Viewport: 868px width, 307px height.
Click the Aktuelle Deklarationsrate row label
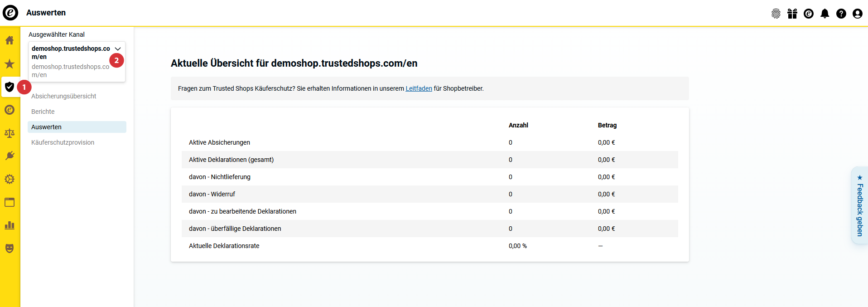click(224, 246)
